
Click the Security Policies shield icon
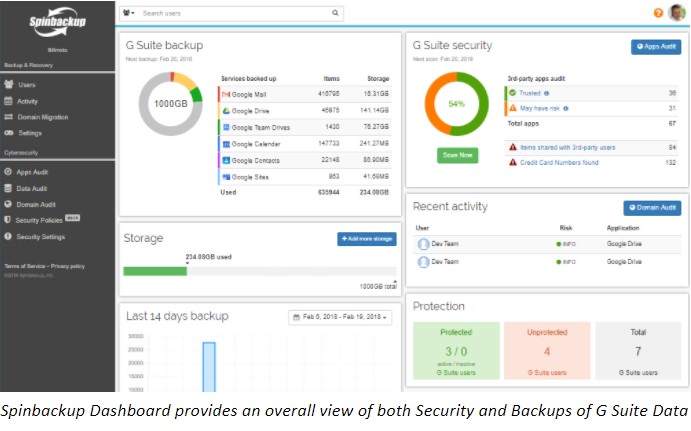pyautogui.click(x=7, y=220)
